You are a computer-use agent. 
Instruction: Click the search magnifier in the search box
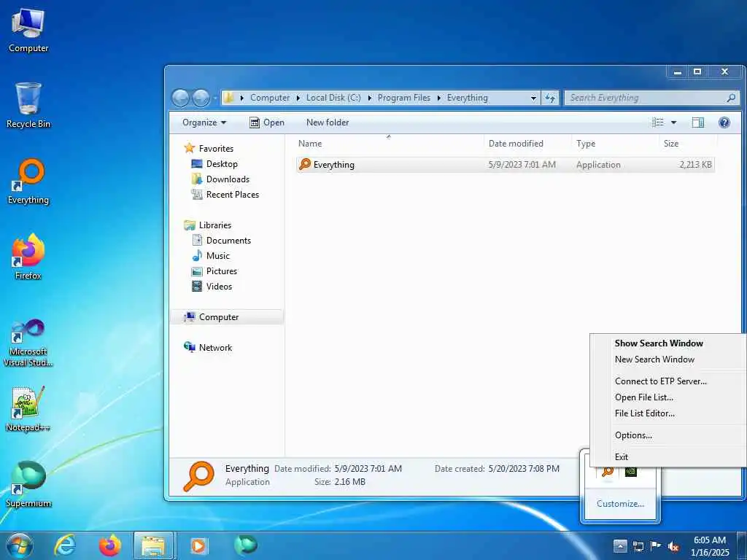(x=731, y=98)
